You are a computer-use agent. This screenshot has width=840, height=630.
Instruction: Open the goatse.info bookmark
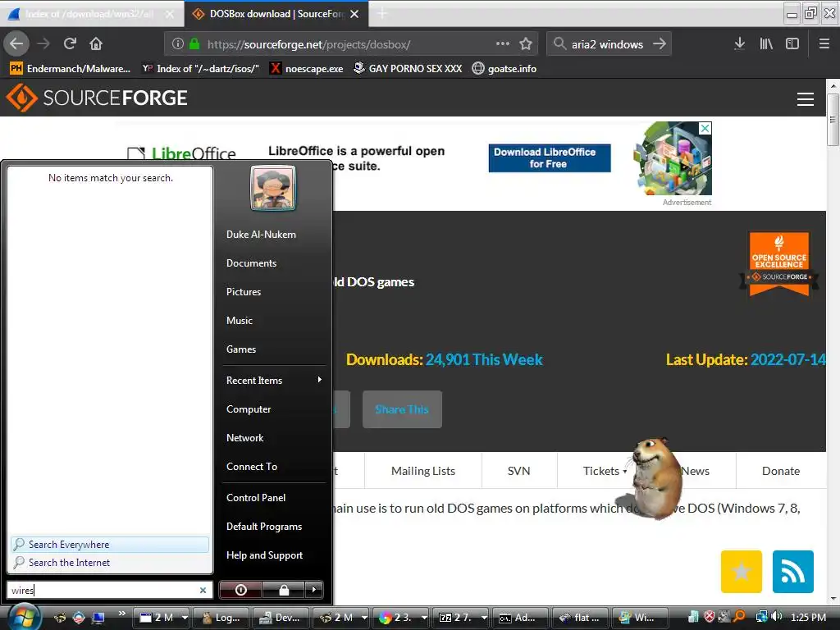[x=504, y=69]
